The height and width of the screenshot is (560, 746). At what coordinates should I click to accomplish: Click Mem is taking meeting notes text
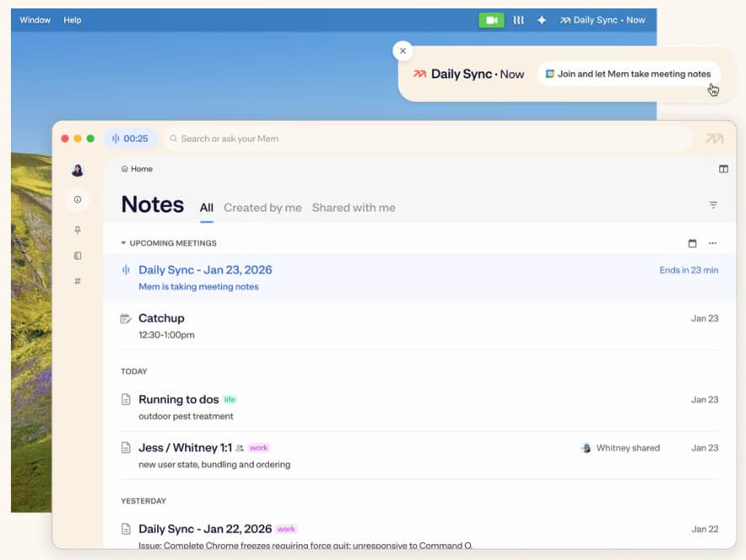198,287
